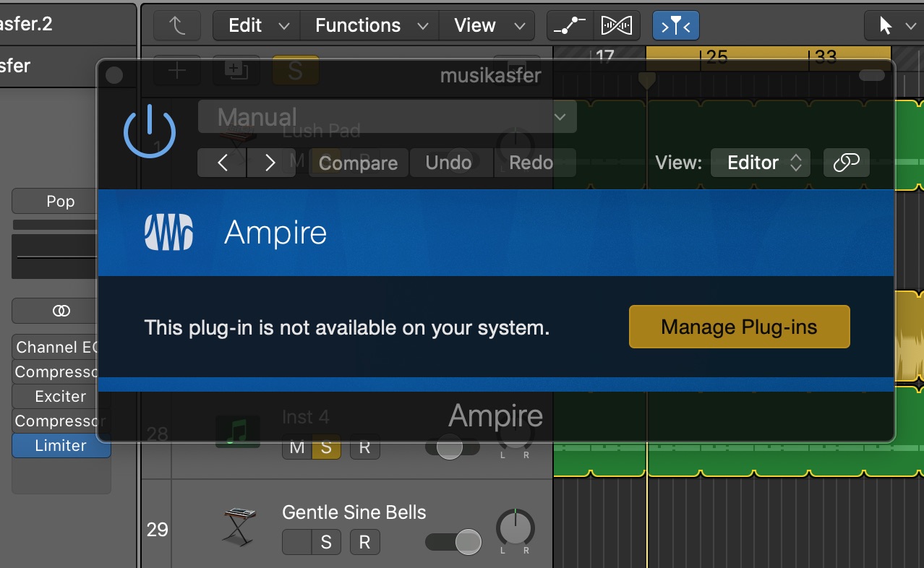Image resolution: width=924 pixels, height=568 pixels.
Task: Toggle the plug-in window link button
Action: [846, 163]
